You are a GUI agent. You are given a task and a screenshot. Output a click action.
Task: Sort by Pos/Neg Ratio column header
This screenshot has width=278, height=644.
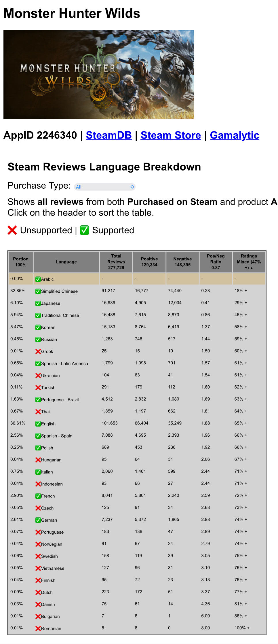tap(216, 262)
